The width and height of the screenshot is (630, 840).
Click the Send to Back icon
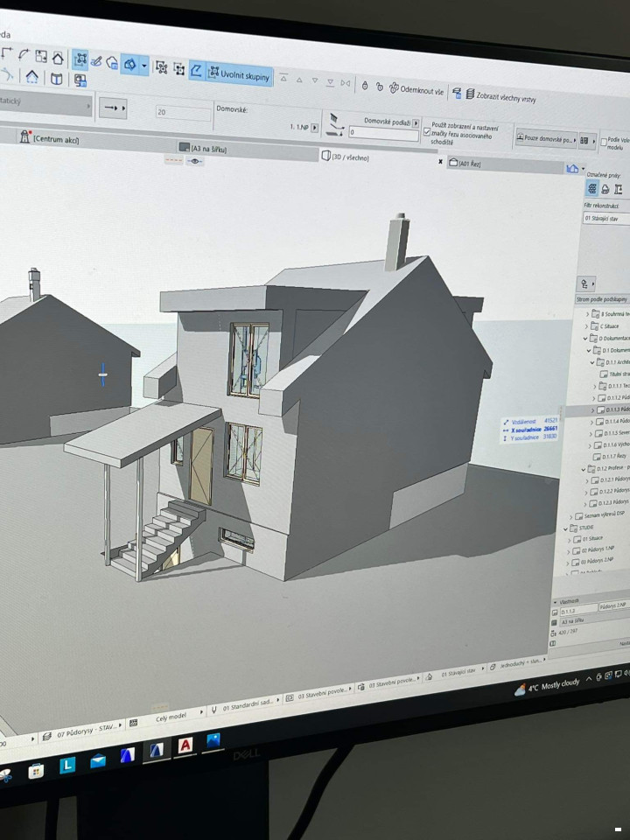coord(331,82)
